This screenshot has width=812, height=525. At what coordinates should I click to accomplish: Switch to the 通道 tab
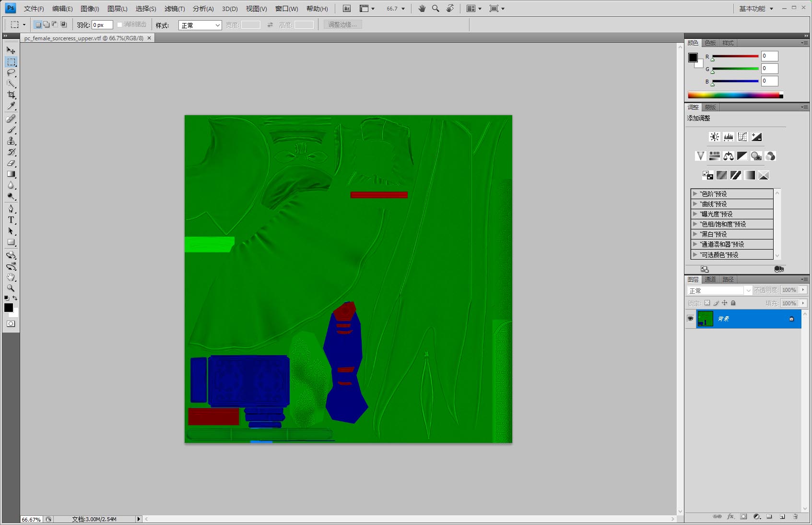coord(710,279)
